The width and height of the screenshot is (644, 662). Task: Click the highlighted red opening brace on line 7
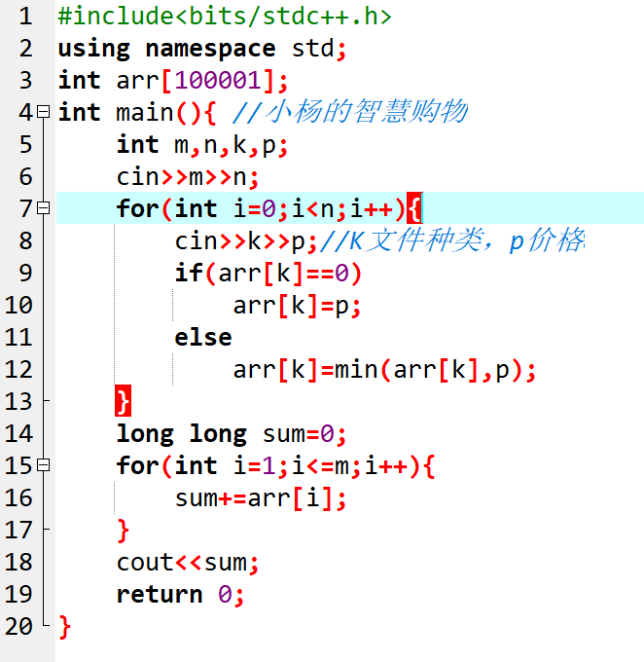414,208
